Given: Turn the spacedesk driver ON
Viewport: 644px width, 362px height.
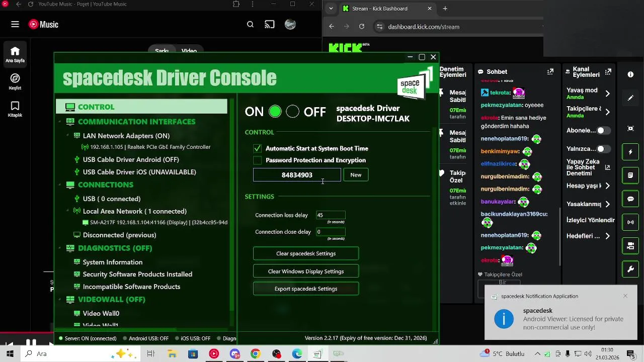Looking at the screenshot, I should pyautogui.click(x=275, y=112).
